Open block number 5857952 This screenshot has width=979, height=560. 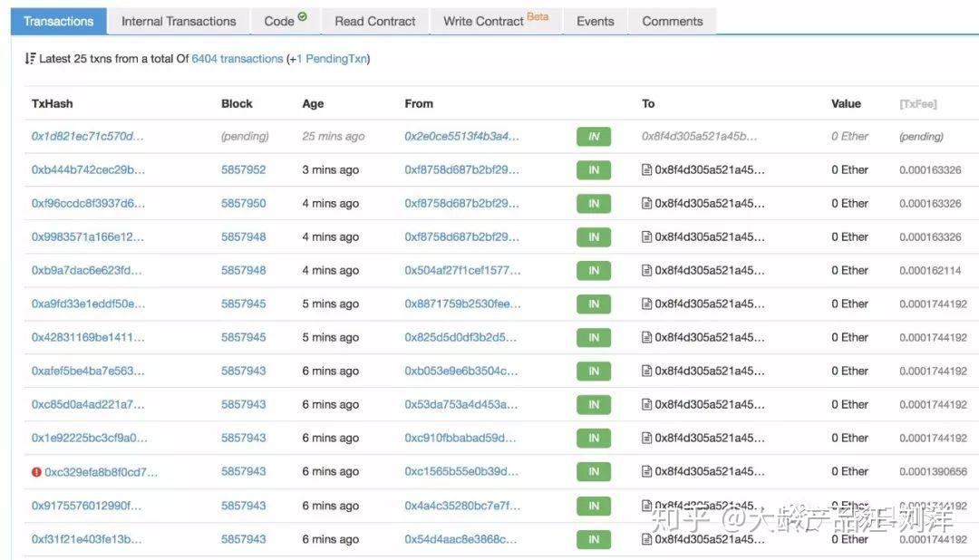(x=243, y=170)
